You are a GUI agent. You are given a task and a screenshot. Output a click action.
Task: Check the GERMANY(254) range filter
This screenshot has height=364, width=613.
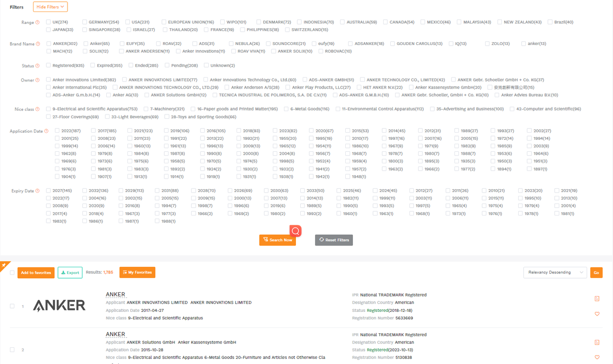pos(85,22)
